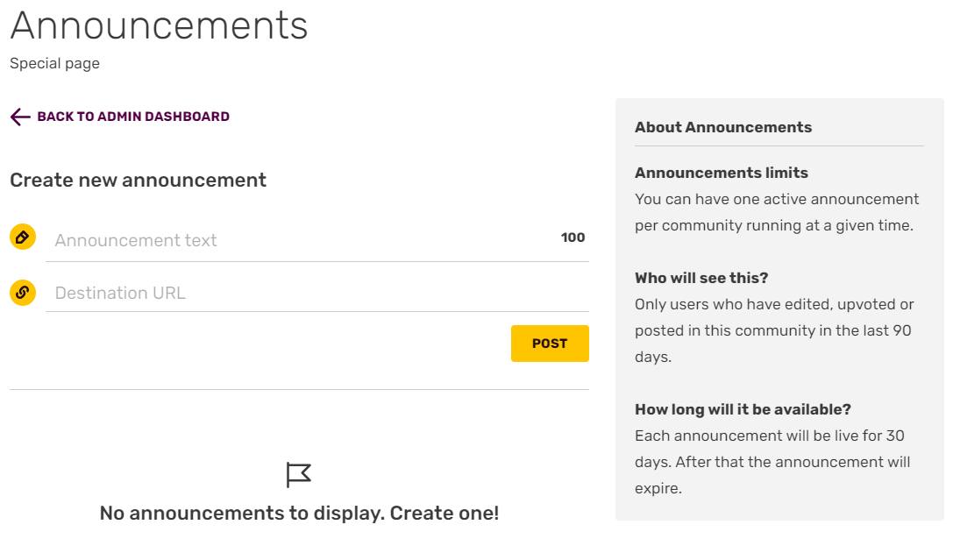Focus the Announcement text field
Viewport: 960px width, 560px height.
pyautogui.click(x=298, y=240)
